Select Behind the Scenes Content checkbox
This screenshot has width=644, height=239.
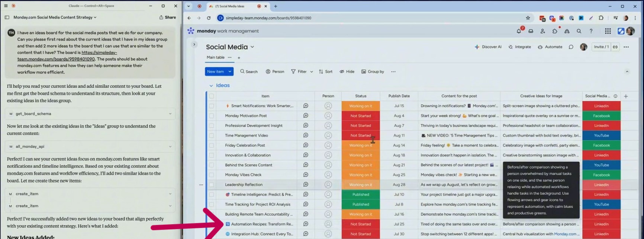[x=212, y=165]
